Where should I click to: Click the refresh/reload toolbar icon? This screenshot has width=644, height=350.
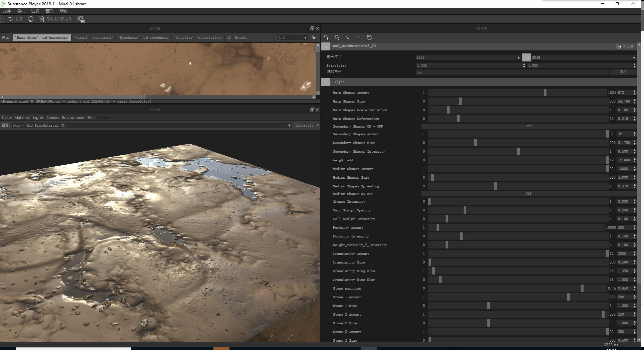coord(31,19)
